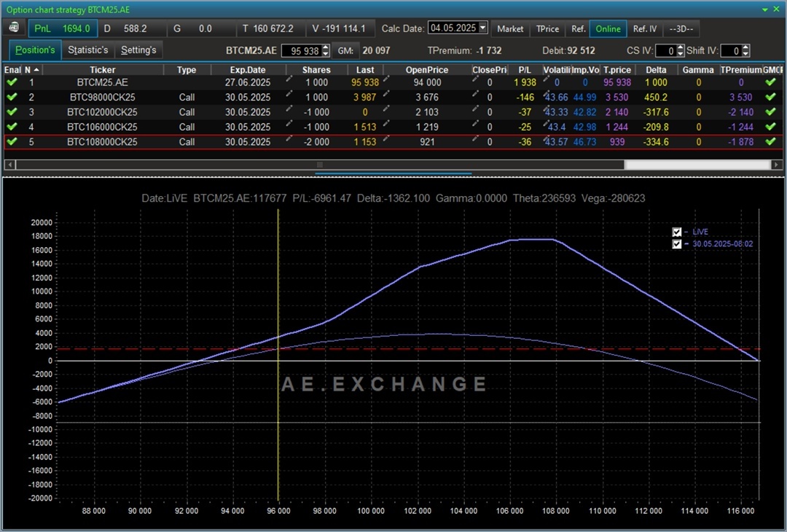Edit ClosePrice pencil for BTCM25.AE row
The image size is (787, 532).
[475, 79]
